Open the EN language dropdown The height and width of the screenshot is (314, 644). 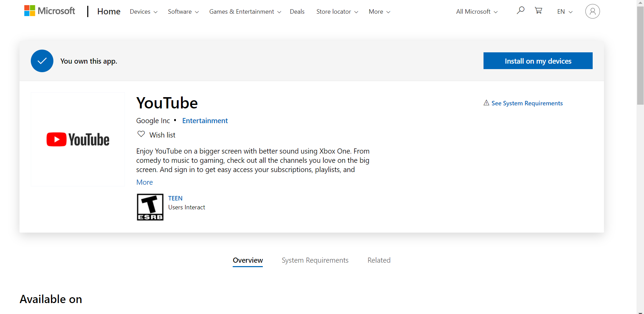pos(565,12)
